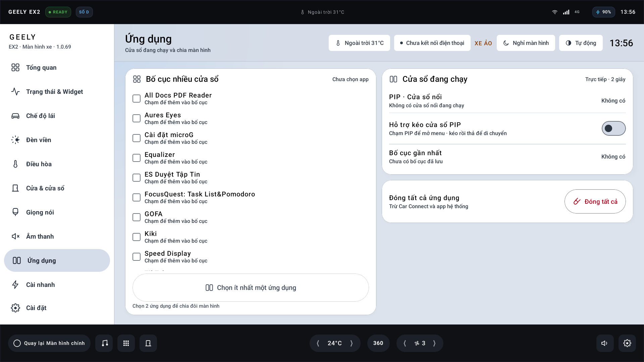644x362 pixels.
Task: Tap the cellular signal bars icon
Action: coord(566,12)
